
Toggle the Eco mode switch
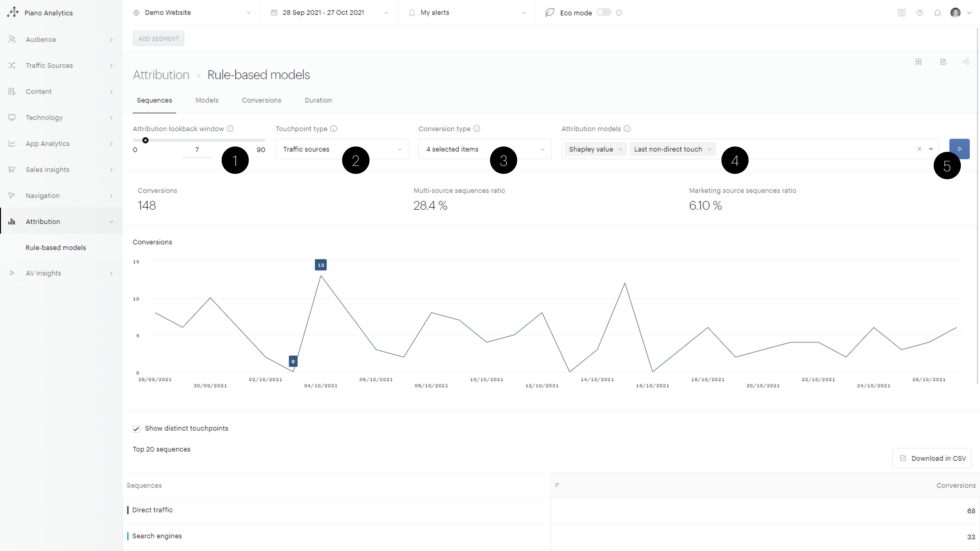click(603, 12)
